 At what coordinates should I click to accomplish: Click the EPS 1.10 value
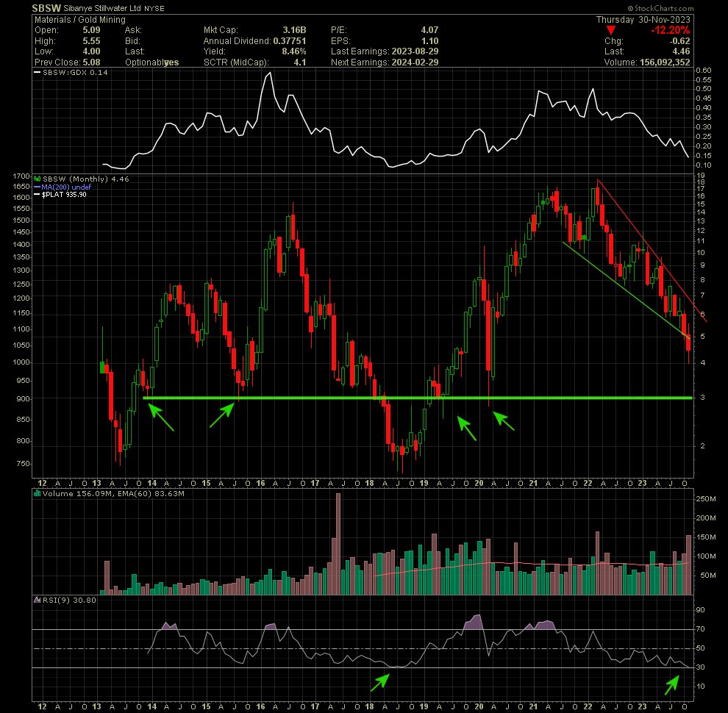[430, 41]
